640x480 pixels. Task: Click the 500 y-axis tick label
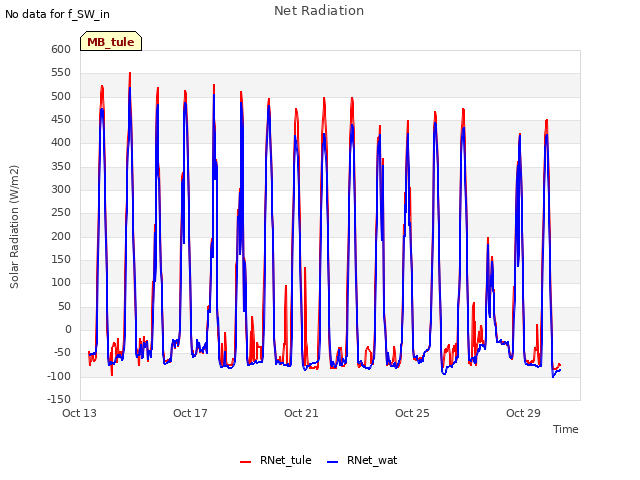tap(61, 96)
